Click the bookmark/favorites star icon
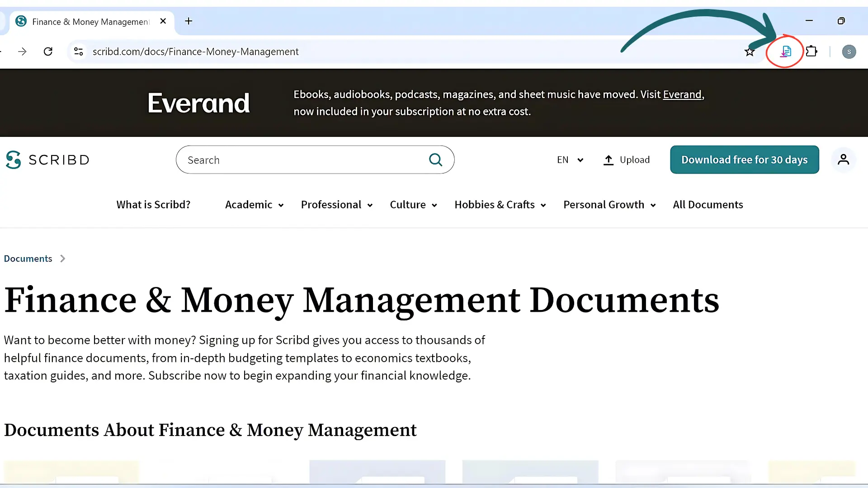 click(750, 51)
